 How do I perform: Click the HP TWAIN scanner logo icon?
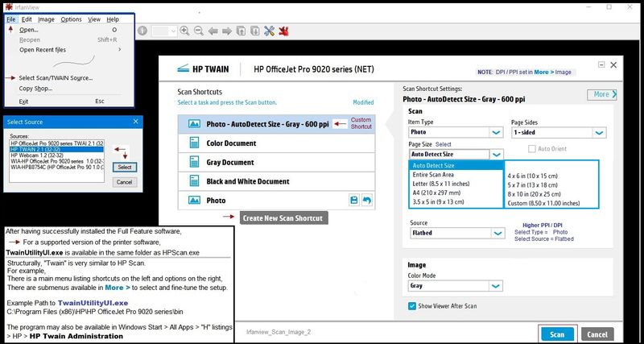[x=183, y=68]
